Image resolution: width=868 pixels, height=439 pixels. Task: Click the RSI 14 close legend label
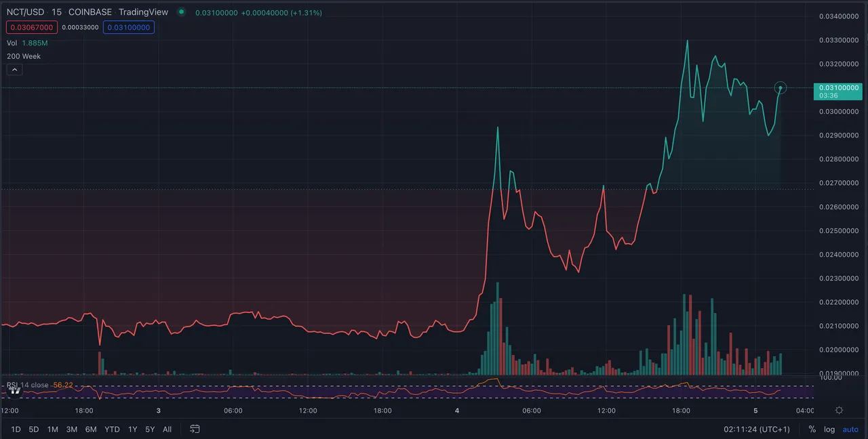28,385
